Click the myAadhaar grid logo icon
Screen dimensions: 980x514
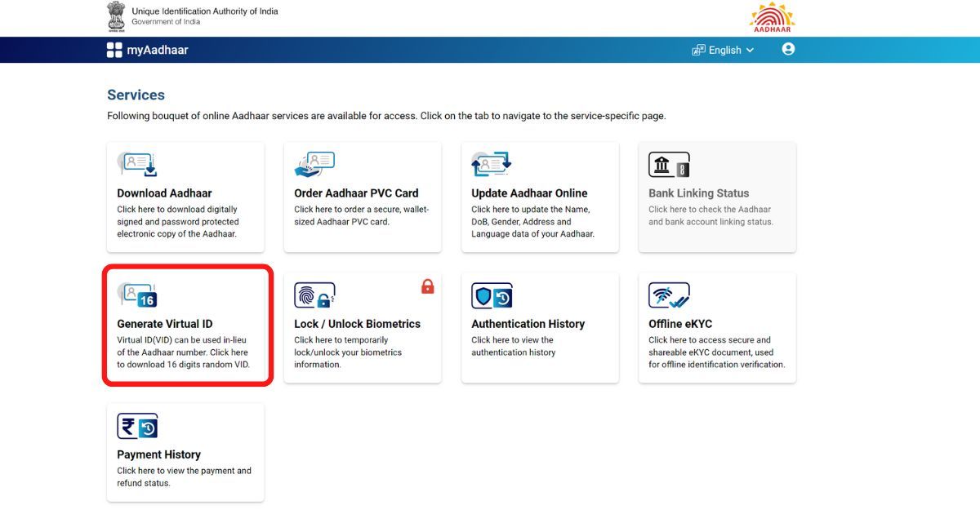coord(114,50)
